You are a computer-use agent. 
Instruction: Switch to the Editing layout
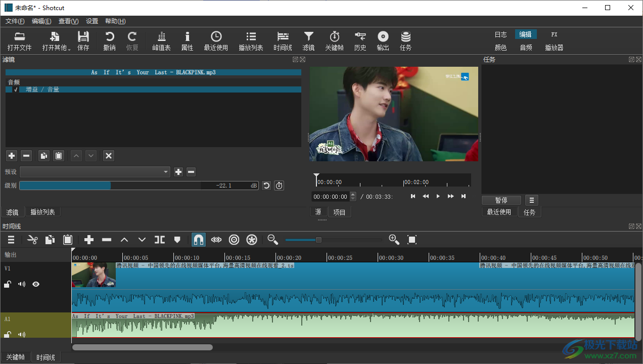pyautogui.click(x=526, y=34)
